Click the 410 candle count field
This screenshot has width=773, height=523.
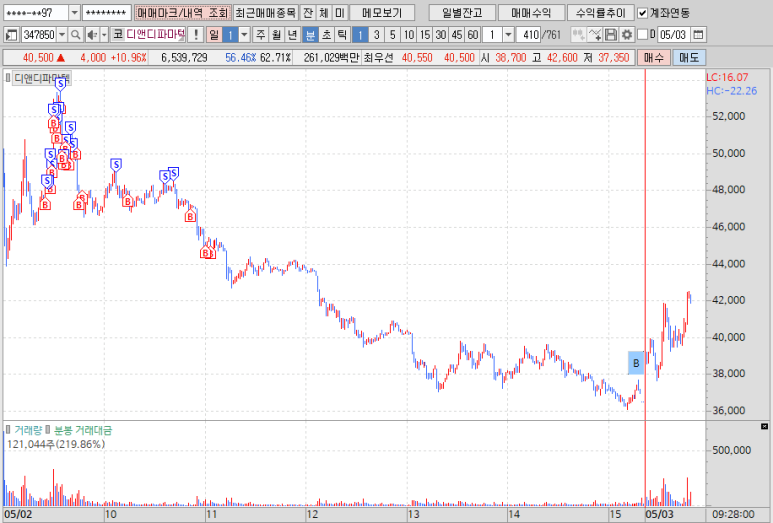click(528, 35)
